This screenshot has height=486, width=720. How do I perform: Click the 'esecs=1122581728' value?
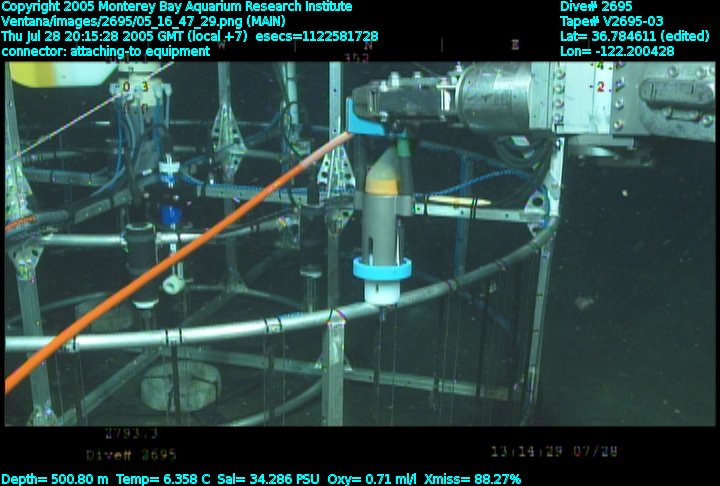point(317,36)
